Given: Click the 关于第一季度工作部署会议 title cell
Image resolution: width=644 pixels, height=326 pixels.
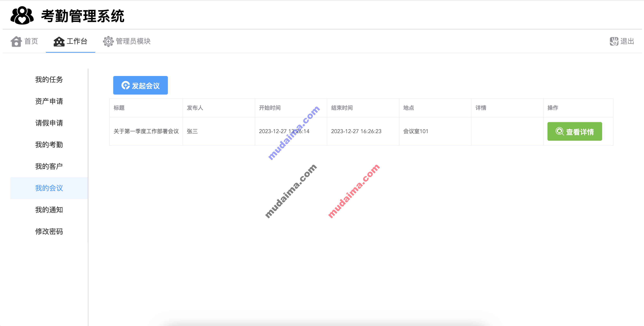Looking at the screenshot, I should (x=146, y=131).
